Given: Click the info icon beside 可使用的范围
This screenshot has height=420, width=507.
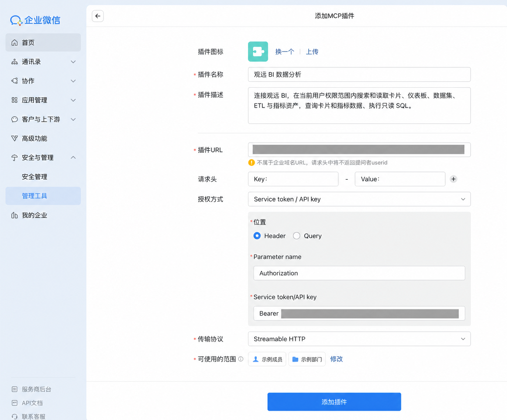Looking at the screenshot, I should (x=241, y=359).
